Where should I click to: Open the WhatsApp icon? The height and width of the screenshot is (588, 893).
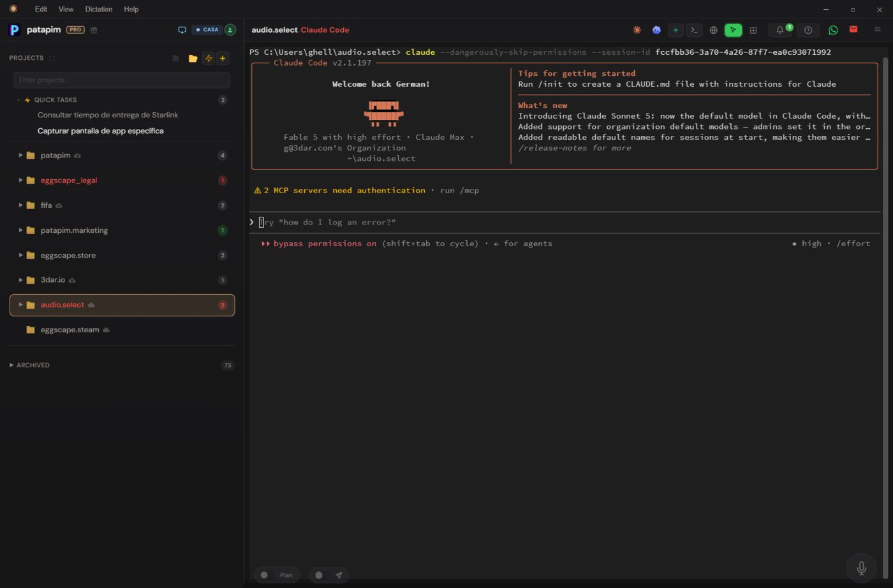(x=833, y=30)
